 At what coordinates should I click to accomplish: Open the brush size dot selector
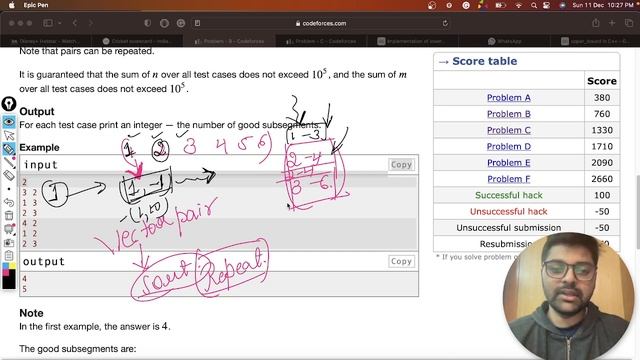click(9, 189)
